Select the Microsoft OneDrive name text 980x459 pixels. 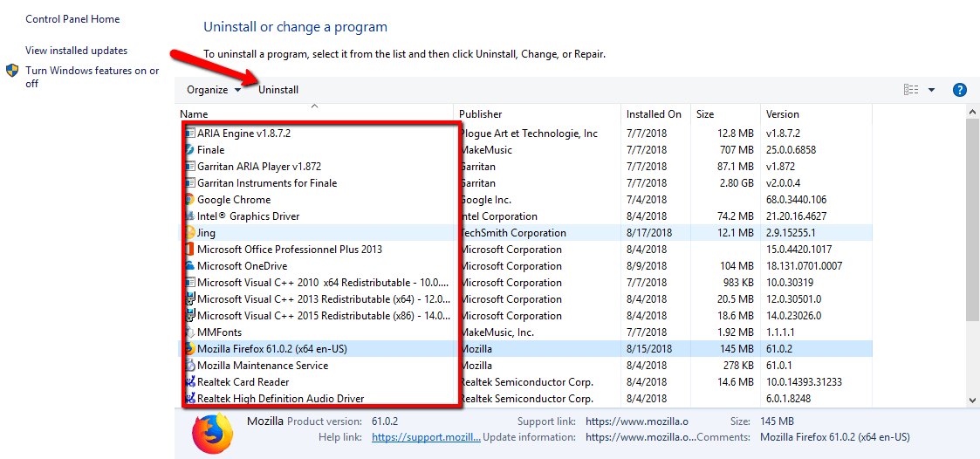pos(242,266)
